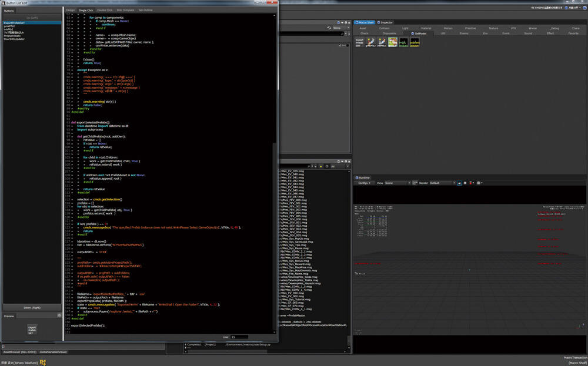The image size is (588, 366).
Task: Open the Configs dropdown in Runtime panel
Action: (365, 183)
